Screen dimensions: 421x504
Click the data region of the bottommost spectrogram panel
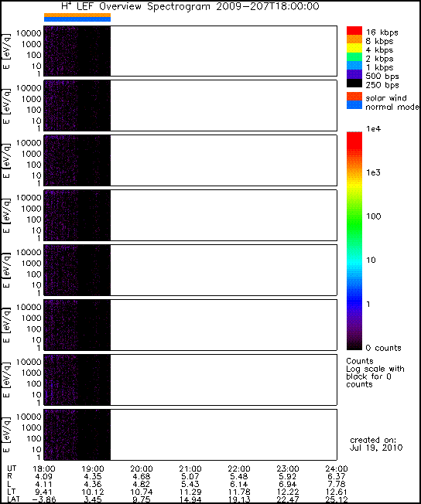77,434
